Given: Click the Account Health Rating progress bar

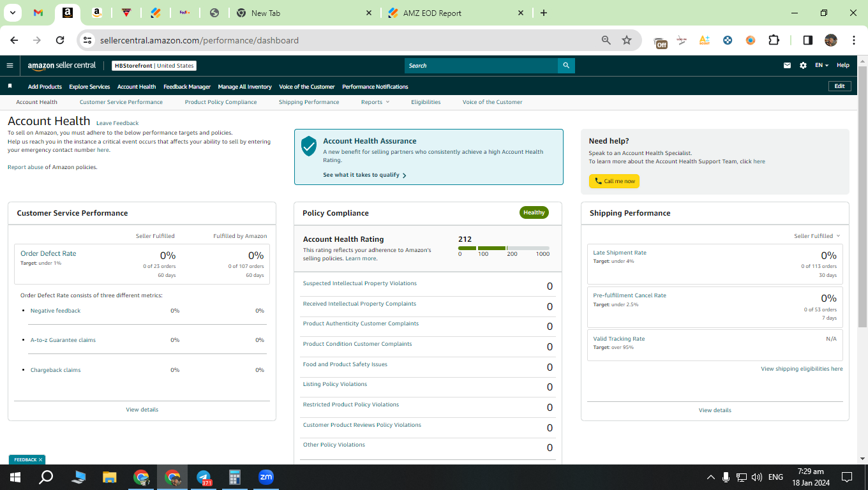Looking at the screenshot, I should 504,248.
